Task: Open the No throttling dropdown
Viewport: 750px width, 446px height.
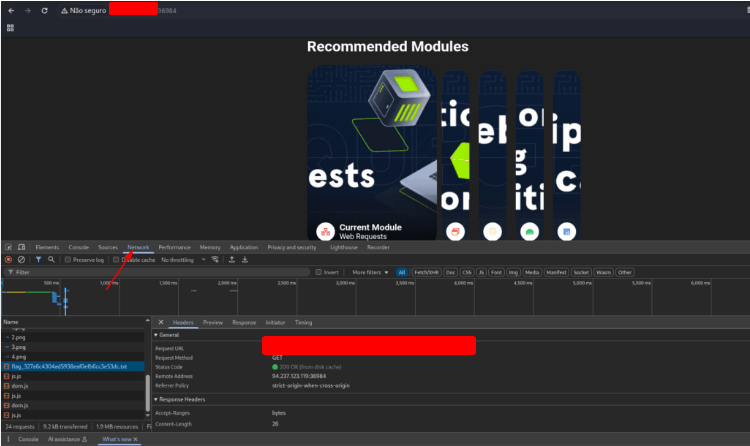Action: coord(182,260)
